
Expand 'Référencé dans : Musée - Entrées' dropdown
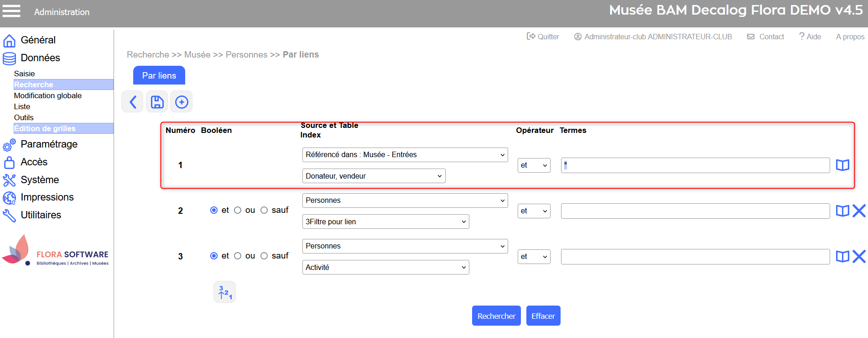pos(405,155)
